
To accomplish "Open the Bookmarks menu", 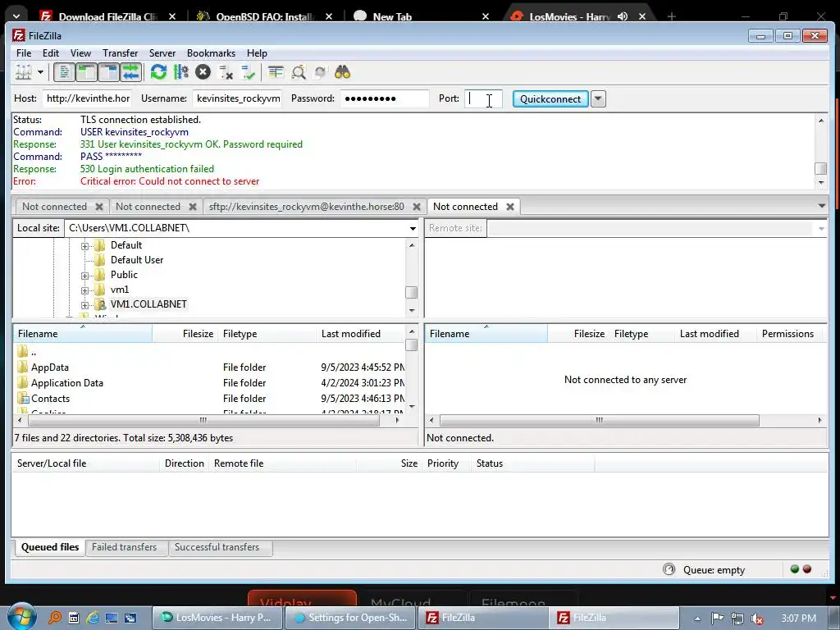I will point(211,53).
